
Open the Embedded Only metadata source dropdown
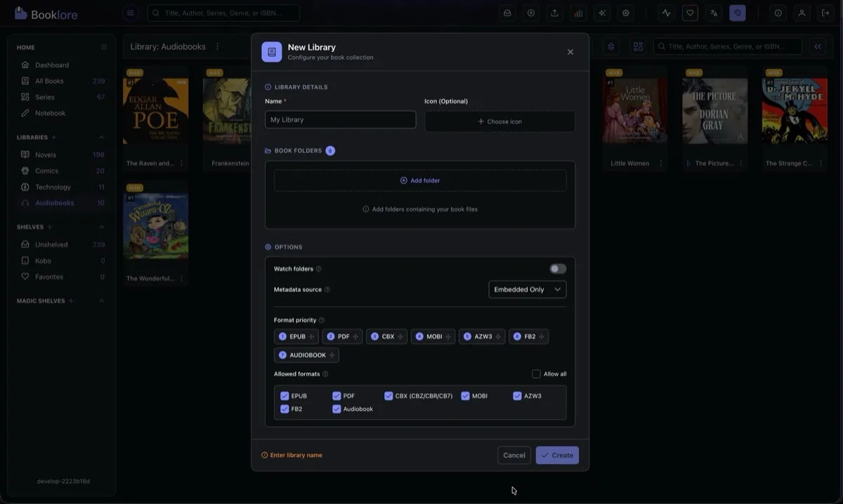527,289
